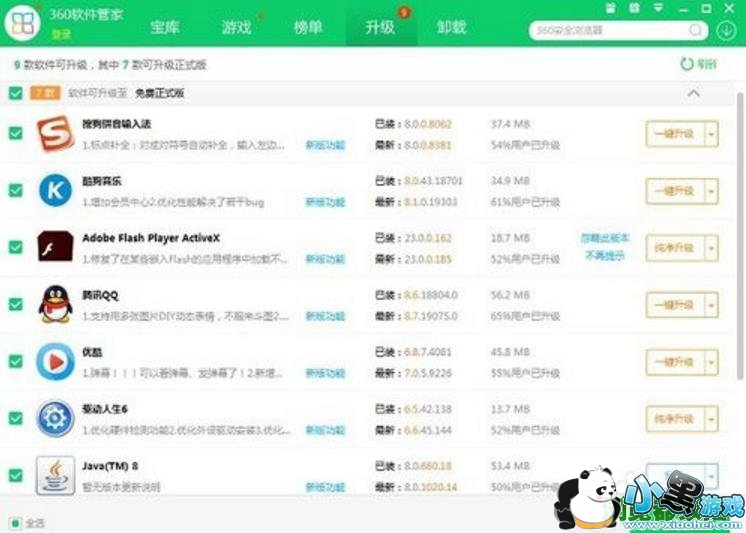The width and height of the screenshot is (746, 533).
Task: Click the Youku play icon
Action: [x=56, y=362]
